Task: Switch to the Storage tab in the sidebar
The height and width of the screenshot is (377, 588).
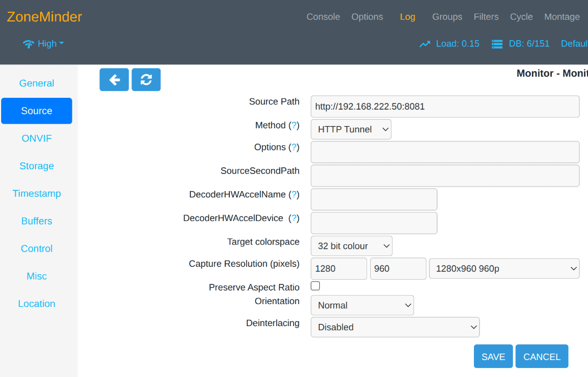Action: (x=36, y=166)
